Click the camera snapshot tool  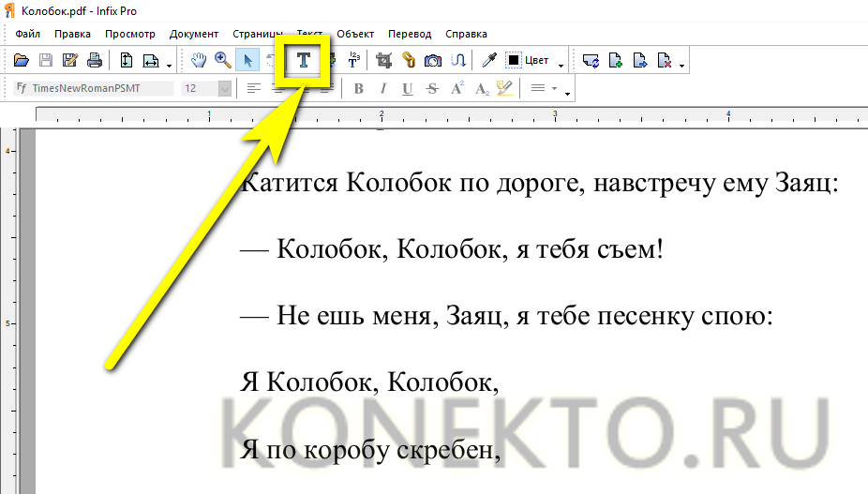click(433, 61)
